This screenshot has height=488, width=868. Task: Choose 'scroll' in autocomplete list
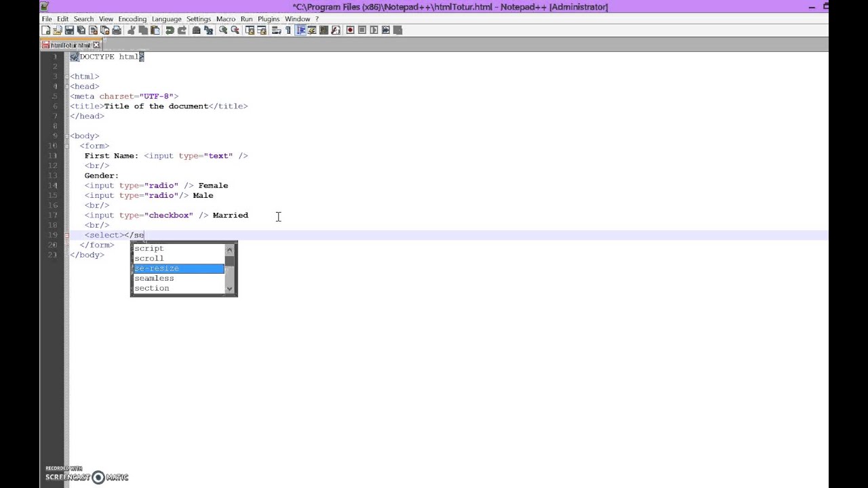click(x=178, y=258)
